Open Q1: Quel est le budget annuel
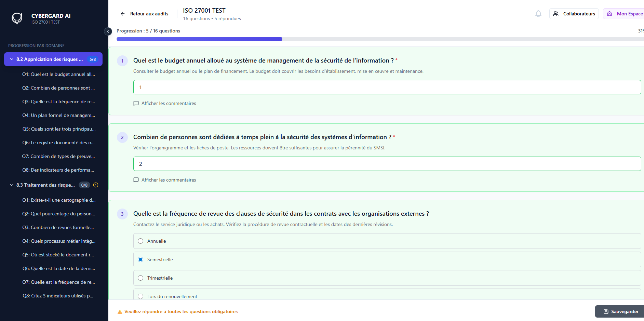The image size is (644, 321). tap(58, 74)
